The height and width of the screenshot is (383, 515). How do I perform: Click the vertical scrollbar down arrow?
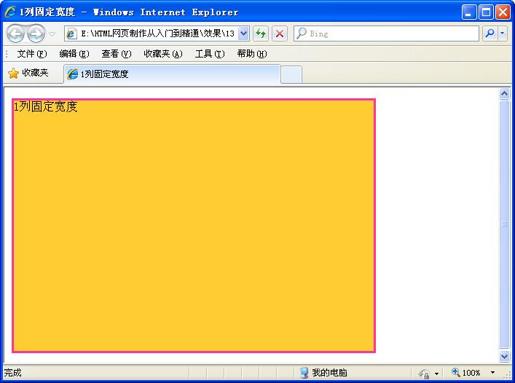coord(504,356)
